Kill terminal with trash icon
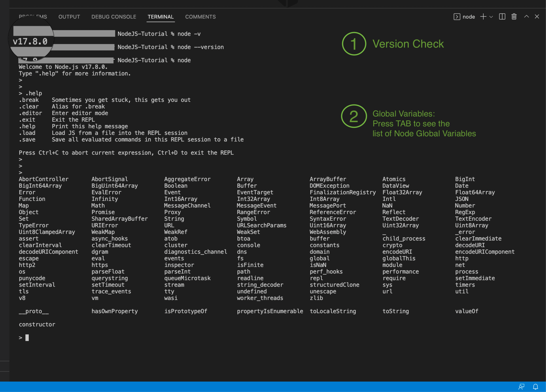Image resolution: width=546 pixels, height=392 pixels. click(x=514, y=17)
